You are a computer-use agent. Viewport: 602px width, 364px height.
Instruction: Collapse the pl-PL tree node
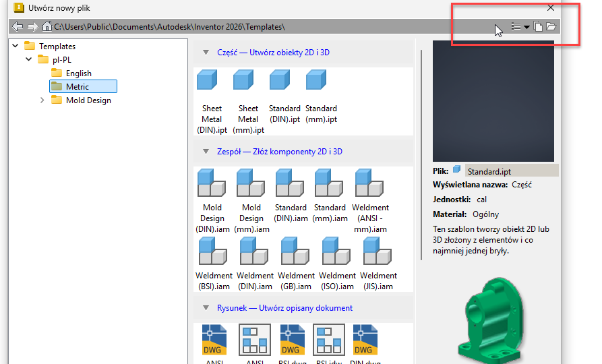coord(29,59)
